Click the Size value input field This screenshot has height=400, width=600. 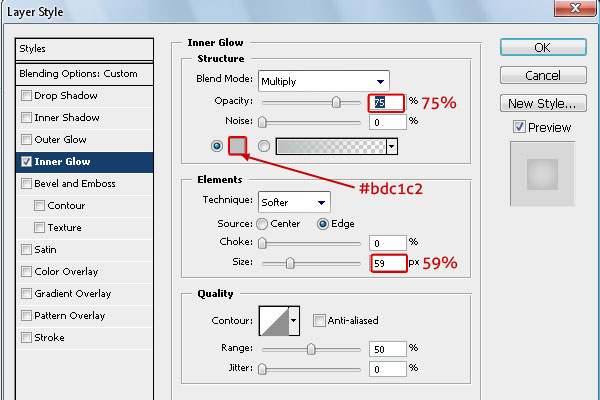coord(388,263)
